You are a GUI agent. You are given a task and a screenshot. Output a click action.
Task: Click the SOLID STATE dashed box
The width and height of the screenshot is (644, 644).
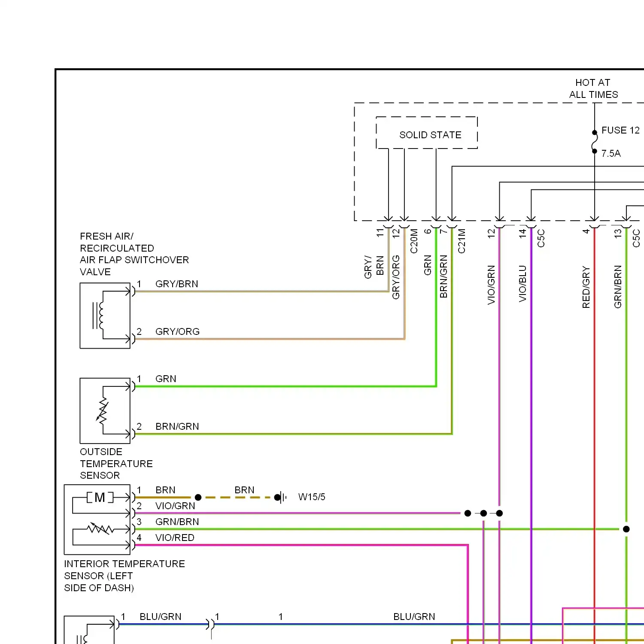click(x=427, y=133)
